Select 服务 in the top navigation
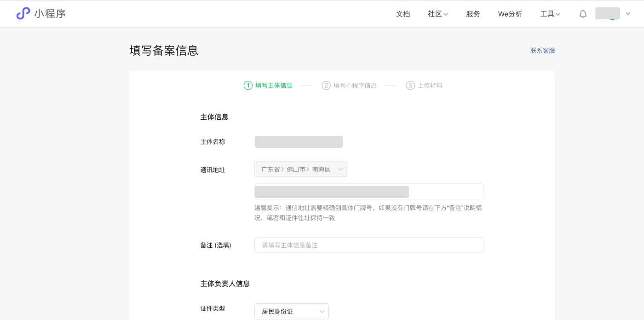The width and height of the screenshot is (644, 320). (473, 14)
